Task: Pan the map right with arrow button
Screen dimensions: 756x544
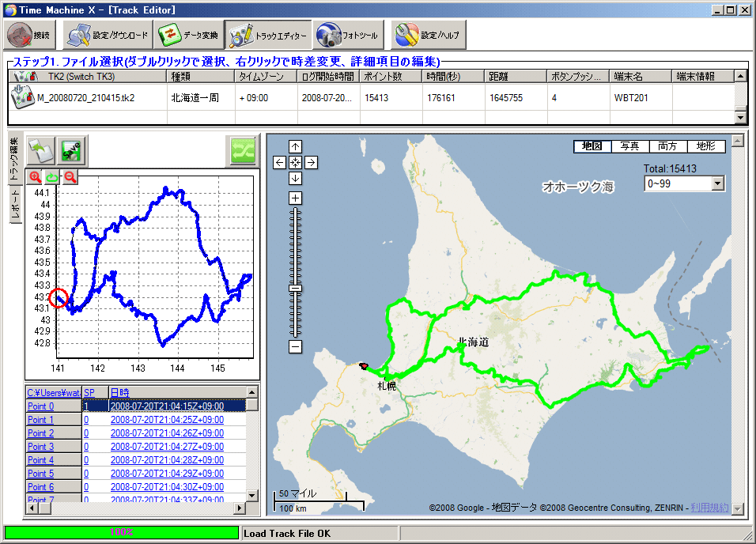Action: point(312,163)
